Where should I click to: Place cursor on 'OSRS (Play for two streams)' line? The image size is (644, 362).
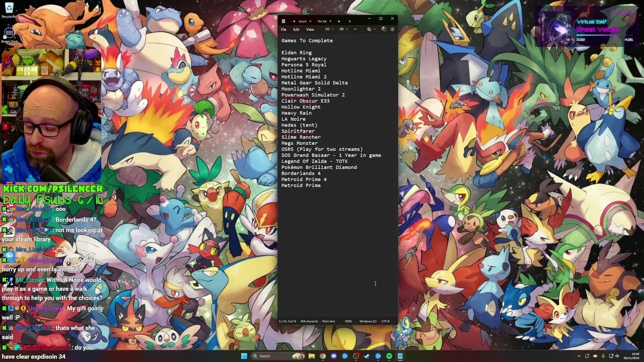(322, 149)
